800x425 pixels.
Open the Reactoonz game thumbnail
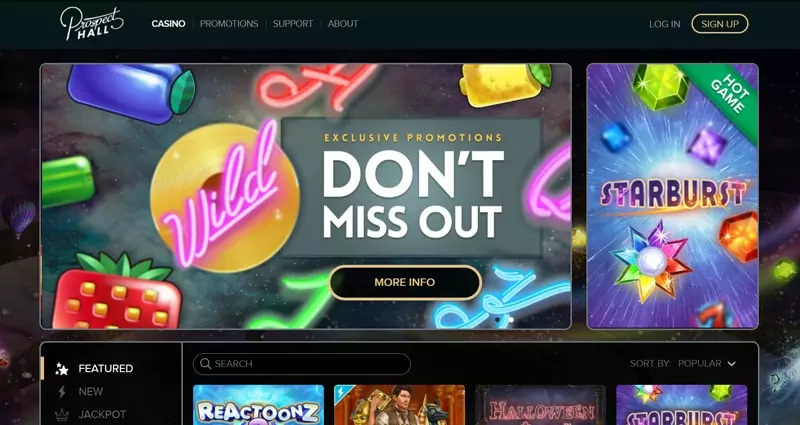[259, 405]
